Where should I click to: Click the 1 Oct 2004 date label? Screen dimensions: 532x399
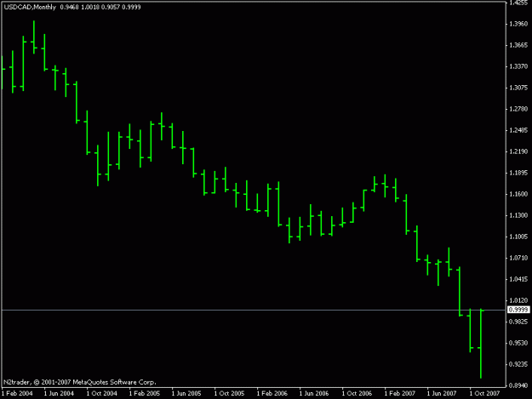click(x=102, y=394)
